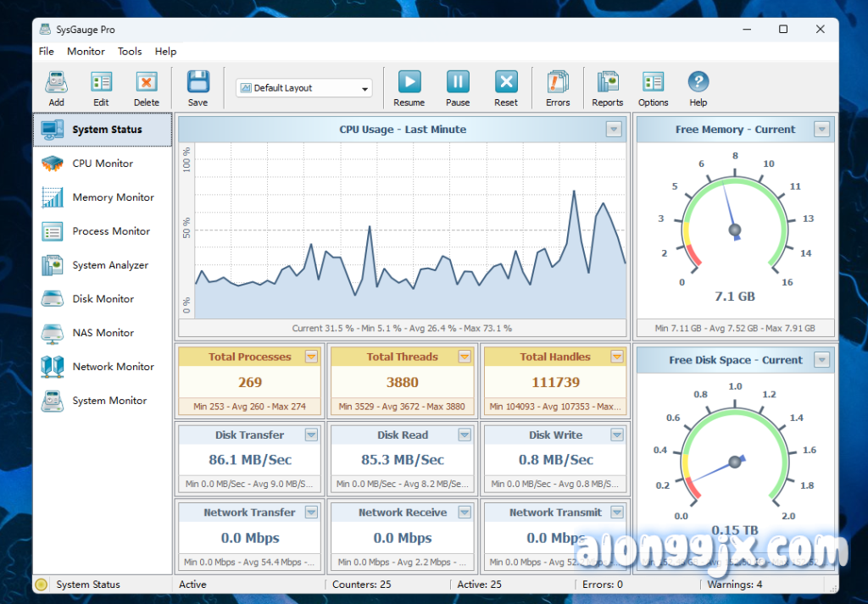
Task: Click the Free Disk Space gauge
Action: pos(734,462)
